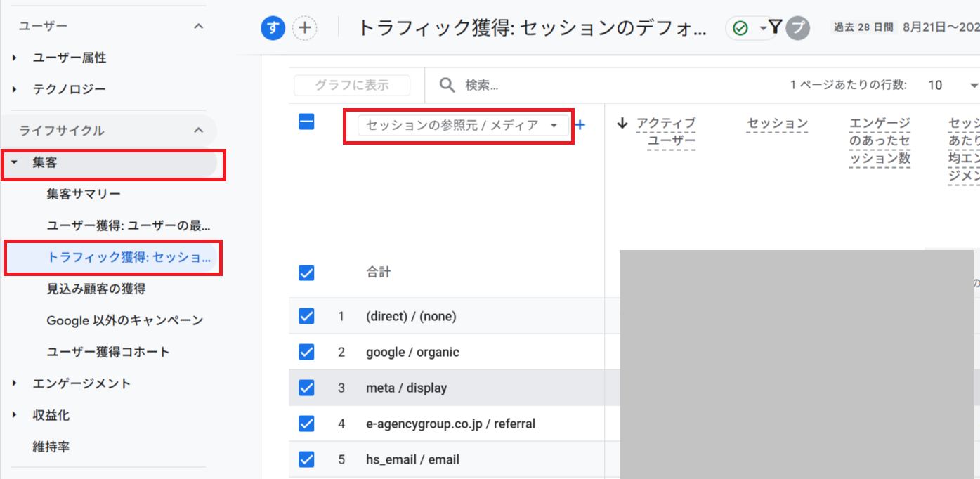Collapse the ライフサイクル section chevron
Image resolution: width=980 pixels, height=479 pixels.
[x=199, y=130]
